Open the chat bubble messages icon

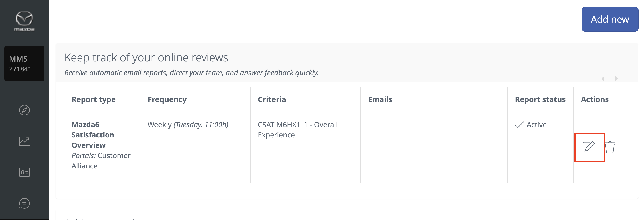point(24,203)
